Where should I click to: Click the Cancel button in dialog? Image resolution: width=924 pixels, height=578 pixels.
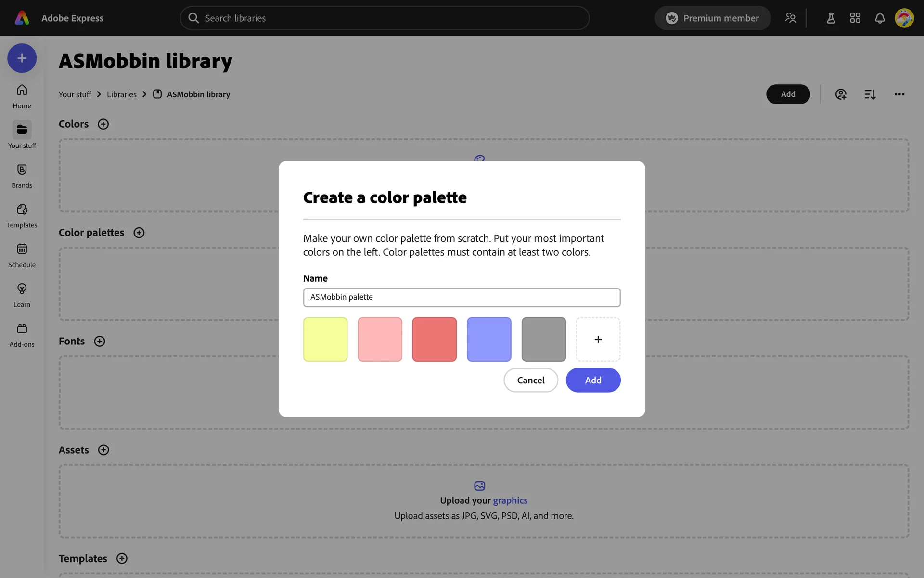coord(530,380)
